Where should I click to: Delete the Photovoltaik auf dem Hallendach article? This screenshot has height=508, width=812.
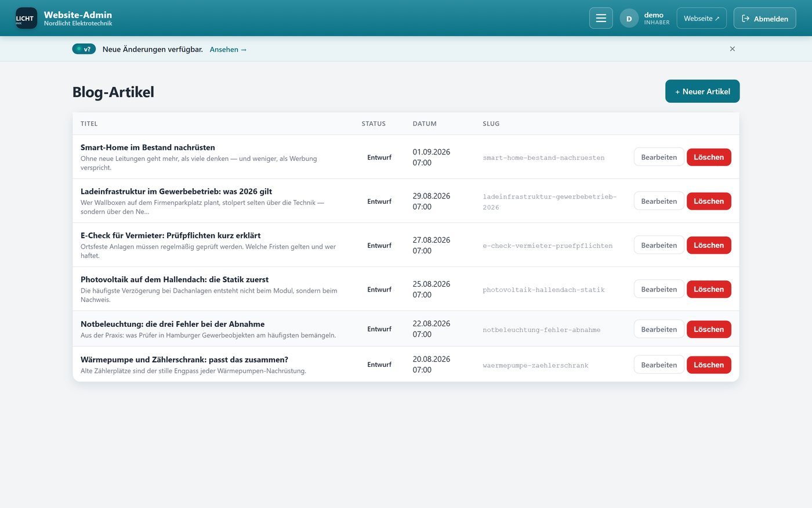709,289
